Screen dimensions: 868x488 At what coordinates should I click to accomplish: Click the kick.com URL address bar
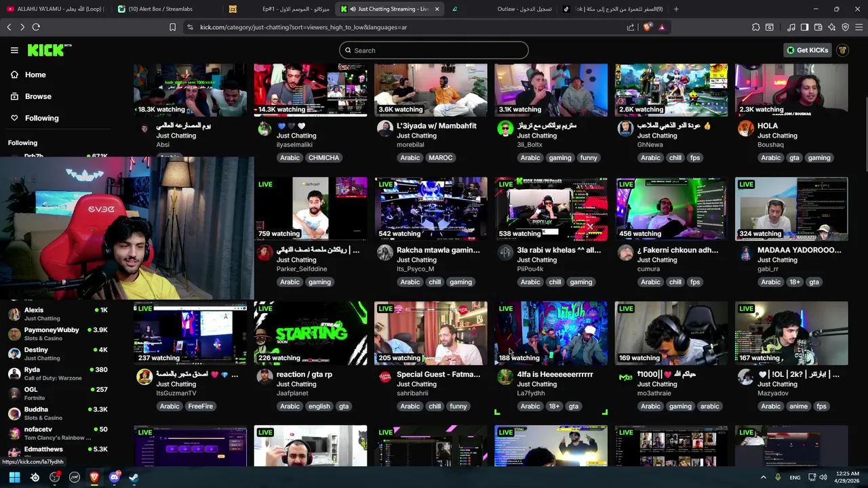tap(407, 27)
